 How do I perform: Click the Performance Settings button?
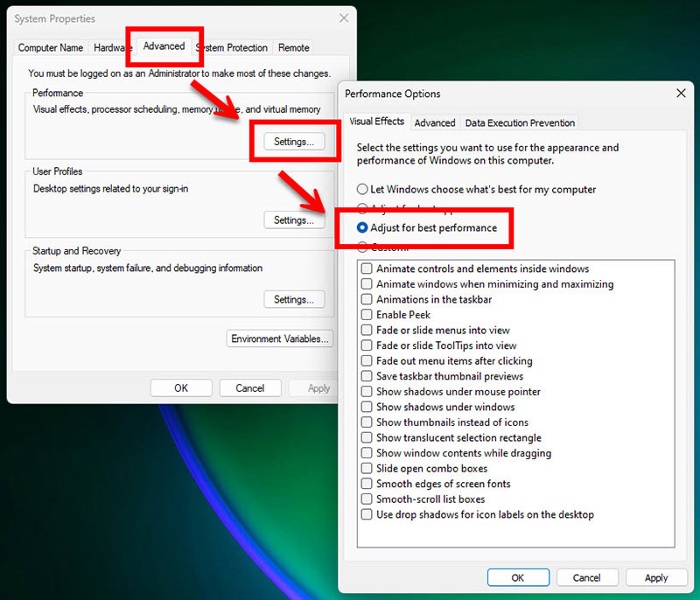point(294,142)
